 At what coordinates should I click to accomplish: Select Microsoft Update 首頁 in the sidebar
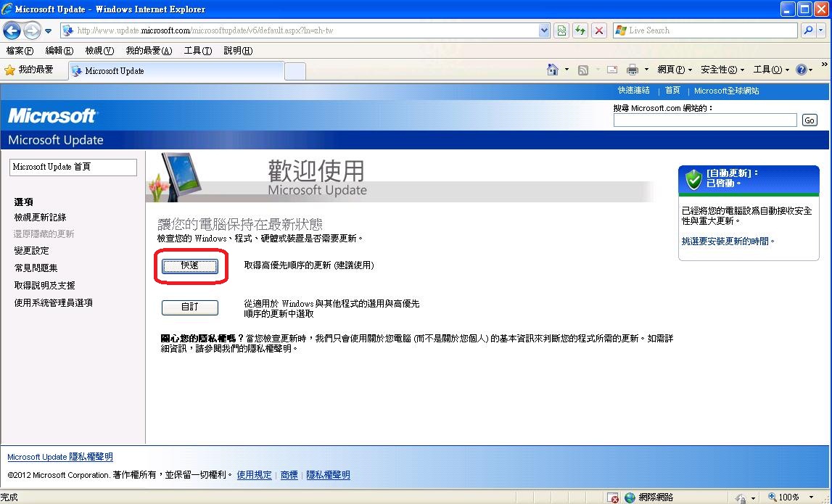click(73, 167)
